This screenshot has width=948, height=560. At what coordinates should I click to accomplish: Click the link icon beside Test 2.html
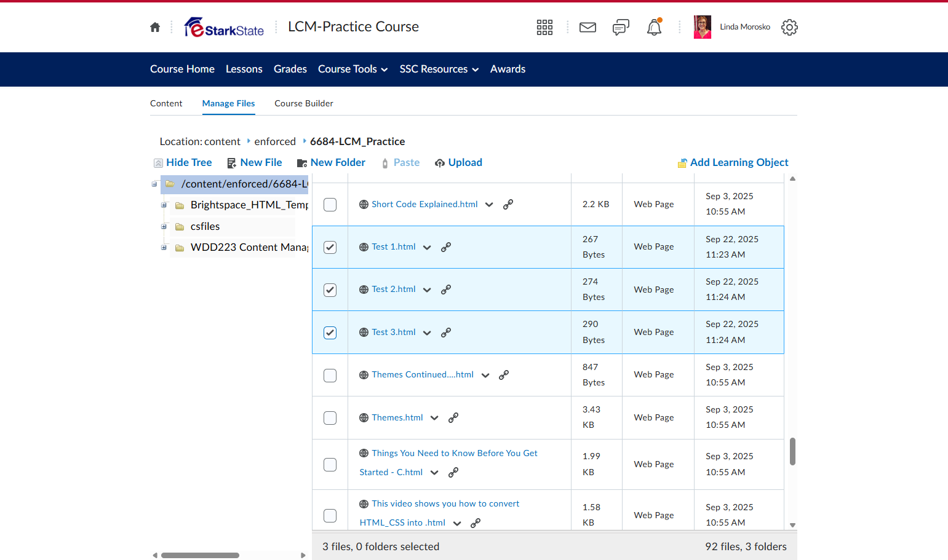(446, 290)
